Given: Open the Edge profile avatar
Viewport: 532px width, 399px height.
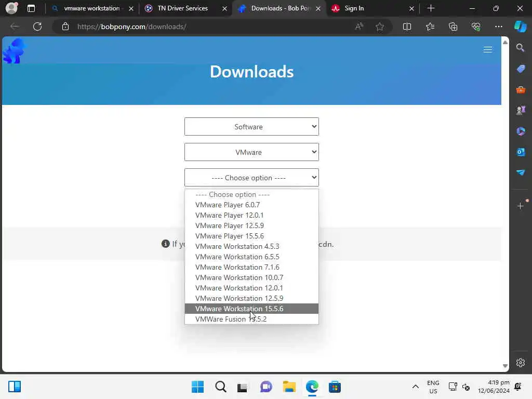Looking at the screenshot, I should coord(11,8).
